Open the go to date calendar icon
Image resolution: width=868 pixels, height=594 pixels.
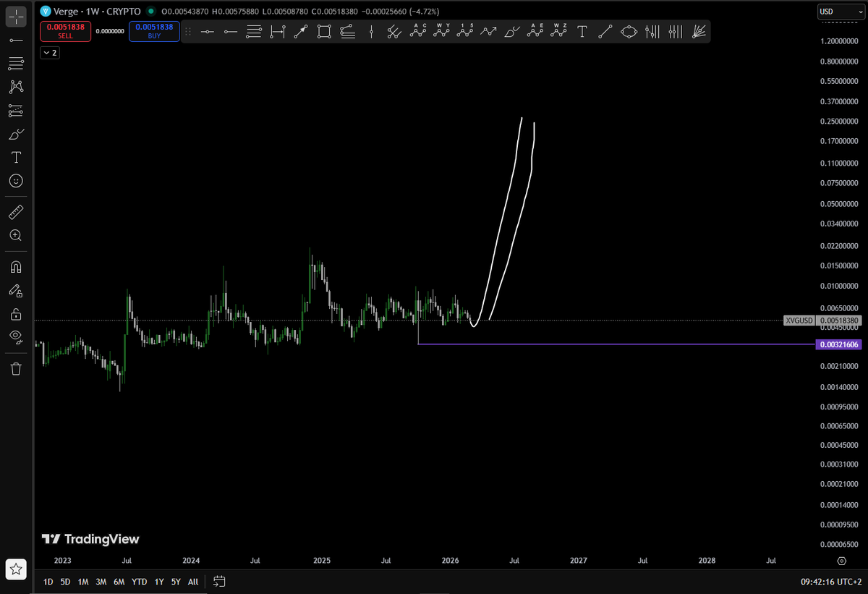(x=220, y=581)
